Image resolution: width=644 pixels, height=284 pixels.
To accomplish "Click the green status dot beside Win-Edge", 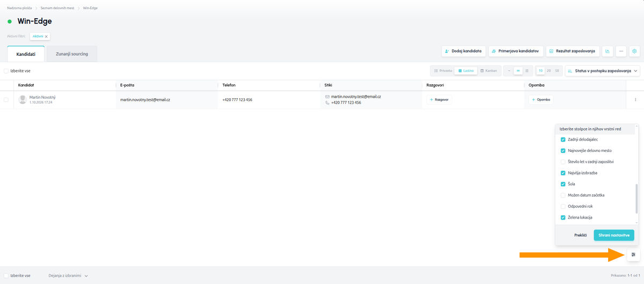I will click(10, 21).
